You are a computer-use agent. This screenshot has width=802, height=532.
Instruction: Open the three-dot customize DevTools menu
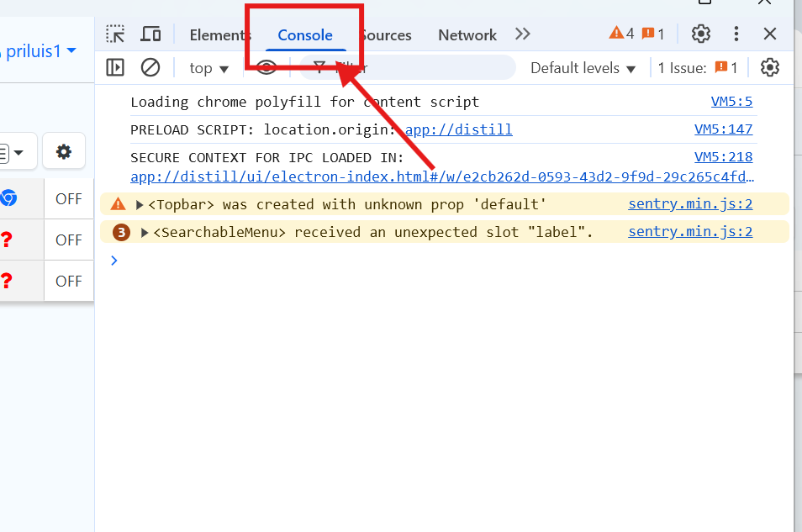pos(736,34)
